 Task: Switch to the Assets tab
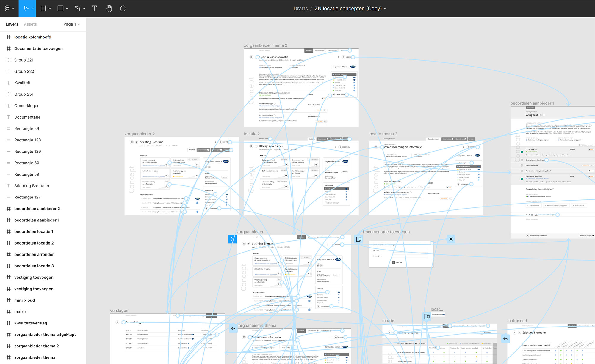point(31,24)
